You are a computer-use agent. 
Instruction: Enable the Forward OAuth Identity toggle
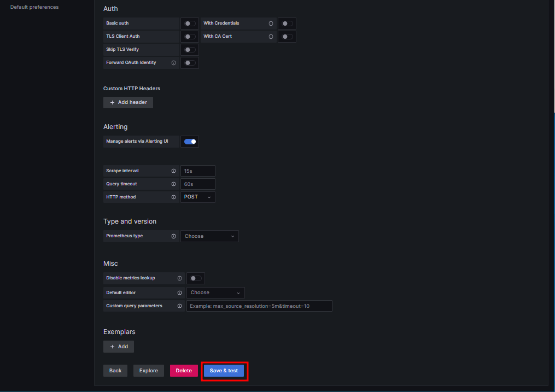pos(190,63)
